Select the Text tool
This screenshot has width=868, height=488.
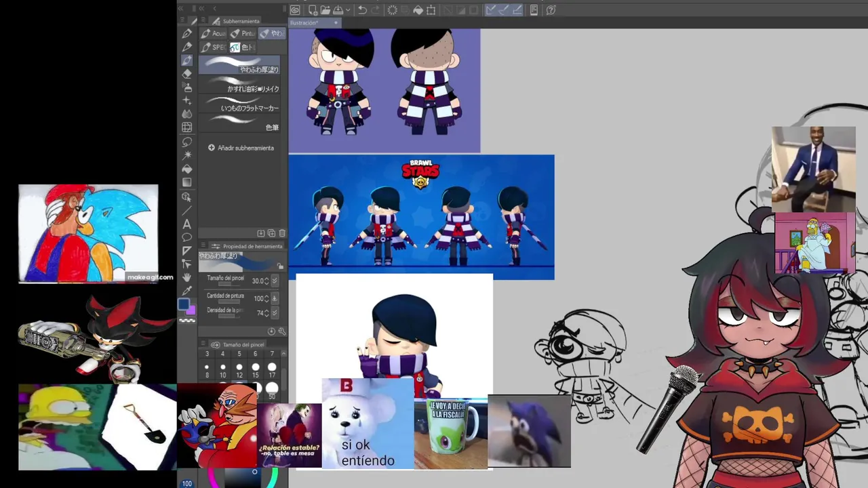[x=186, y=224]
